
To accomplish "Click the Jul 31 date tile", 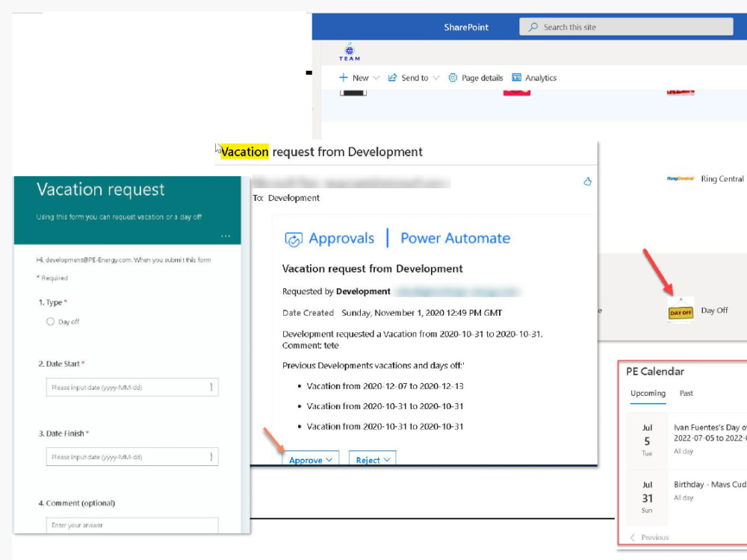I will click(647, 497).
